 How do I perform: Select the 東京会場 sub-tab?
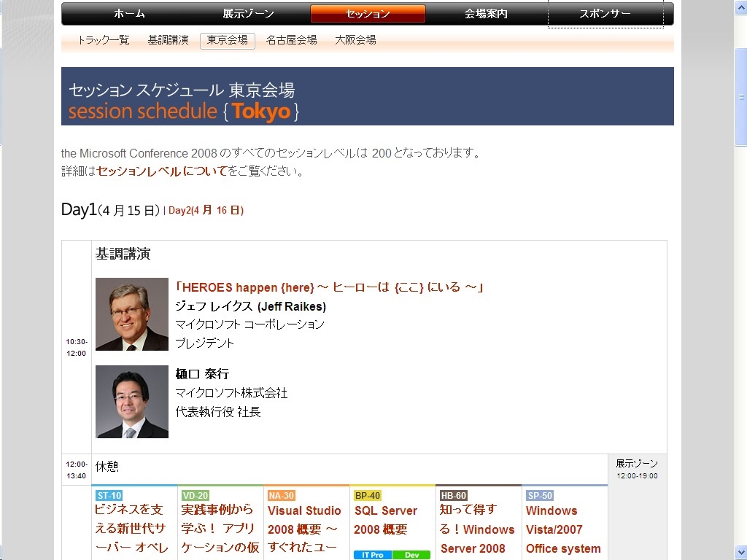228,41
